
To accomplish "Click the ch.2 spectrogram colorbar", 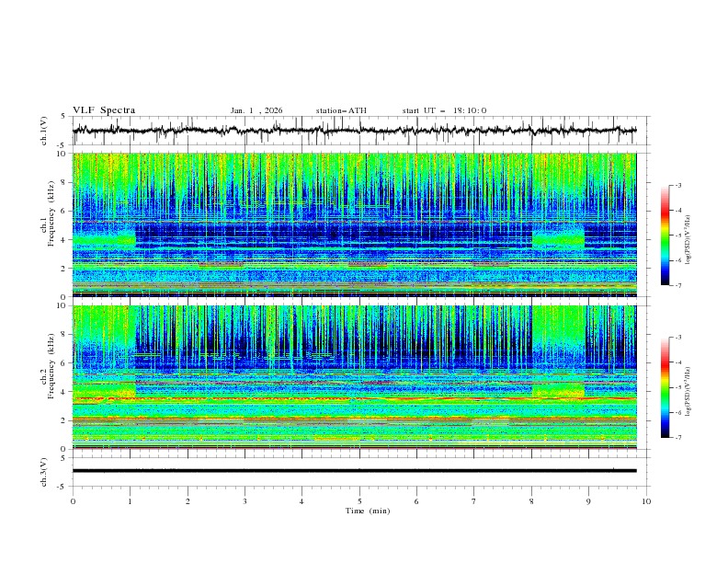I will [x=665, y=387].
